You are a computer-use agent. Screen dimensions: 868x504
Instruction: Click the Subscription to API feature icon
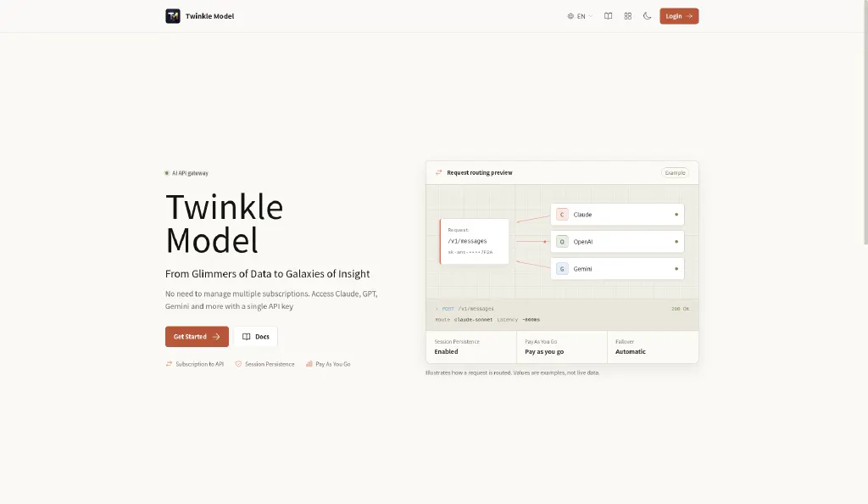(169, 364)
